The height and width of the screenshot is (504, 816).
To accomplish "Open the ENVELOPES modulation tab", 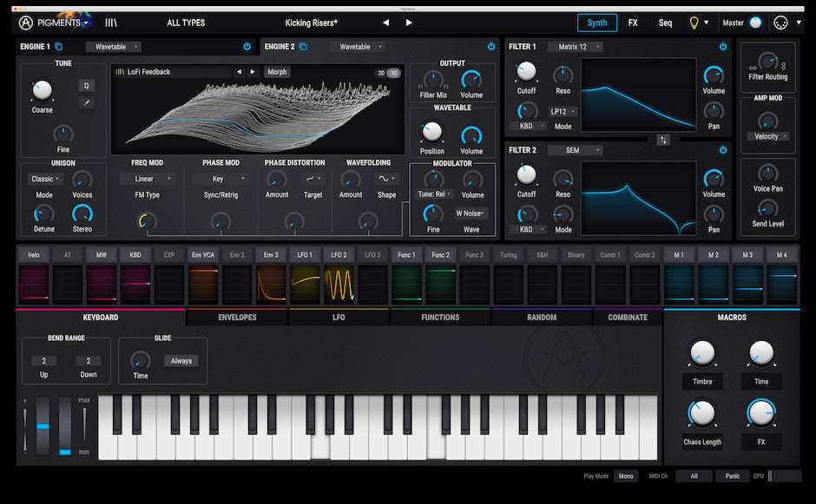I will (237, 317).
